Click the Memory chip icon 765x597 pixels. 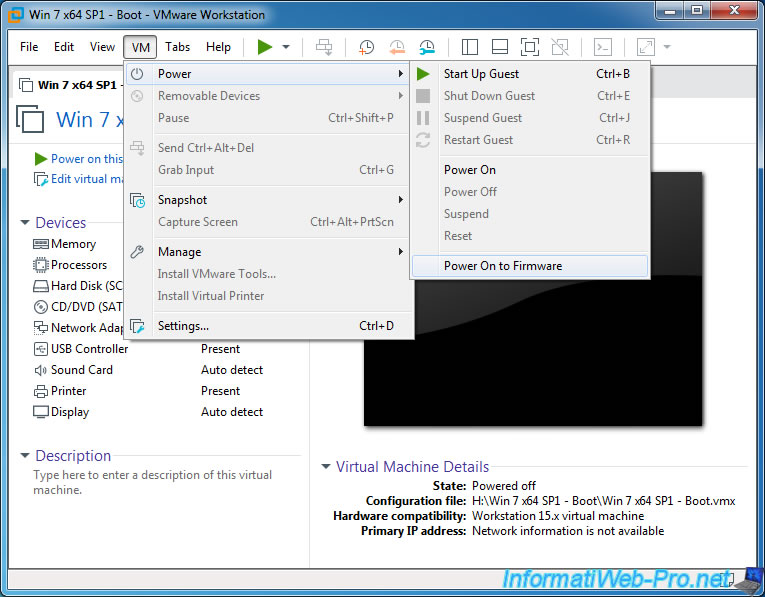pyautogui.click(x=40, y=244)
